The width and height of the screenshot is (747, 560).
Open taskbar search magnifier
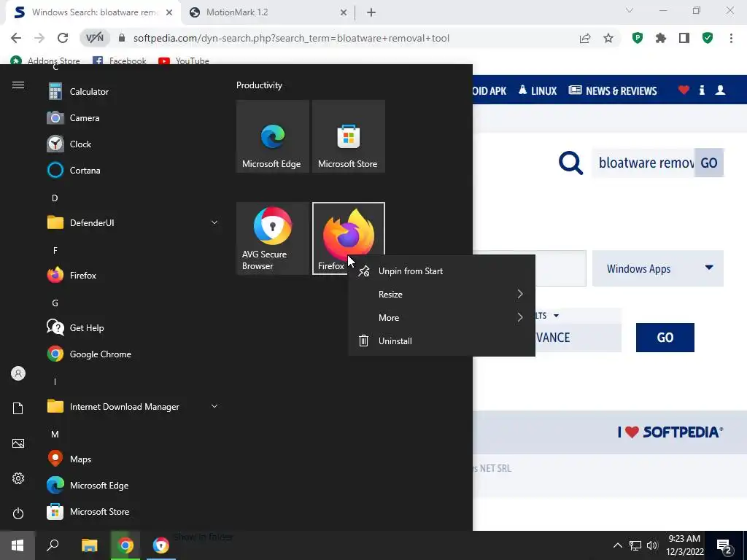tap(53, 545)
